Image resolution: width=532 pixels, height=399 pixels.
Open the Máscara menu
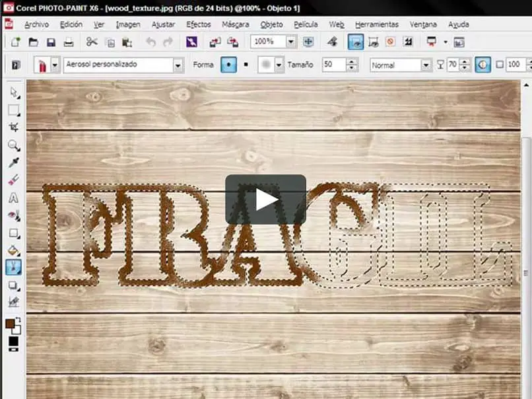coord(236,24)
